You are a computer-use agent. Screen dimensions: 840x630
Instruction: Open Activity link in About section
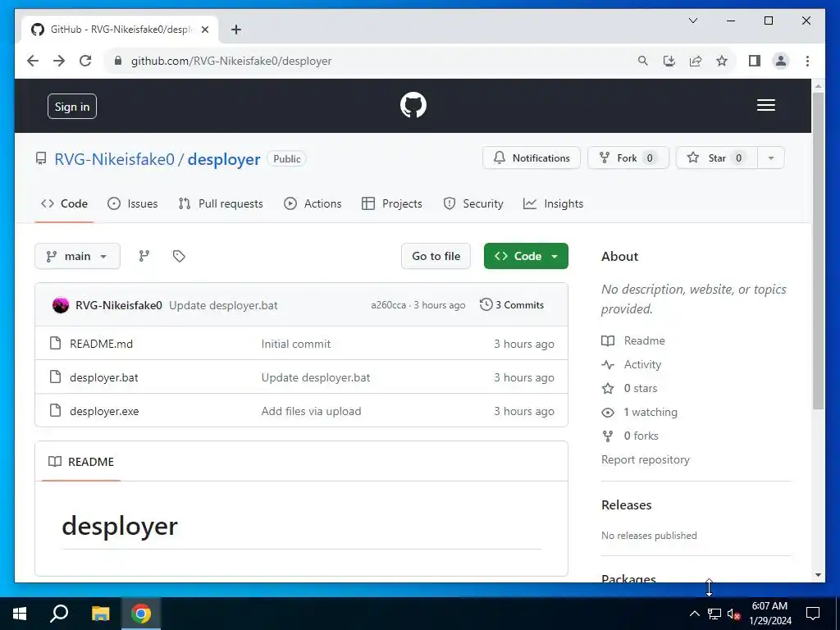(x=632, y=364)
